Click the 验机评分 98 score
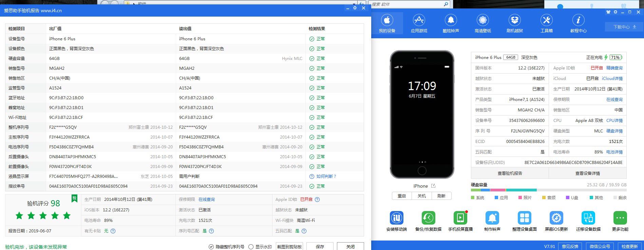Image resolution: width=644 pixels, height=250 pixels. [x=43, y=203]
